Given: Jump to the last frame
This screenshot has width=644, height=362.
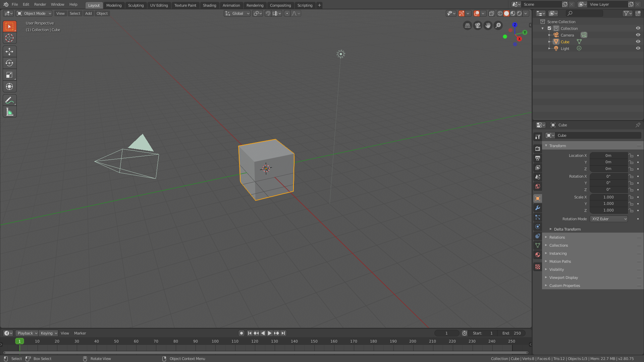Looking at the screenshot, I should tap(283, 333).
